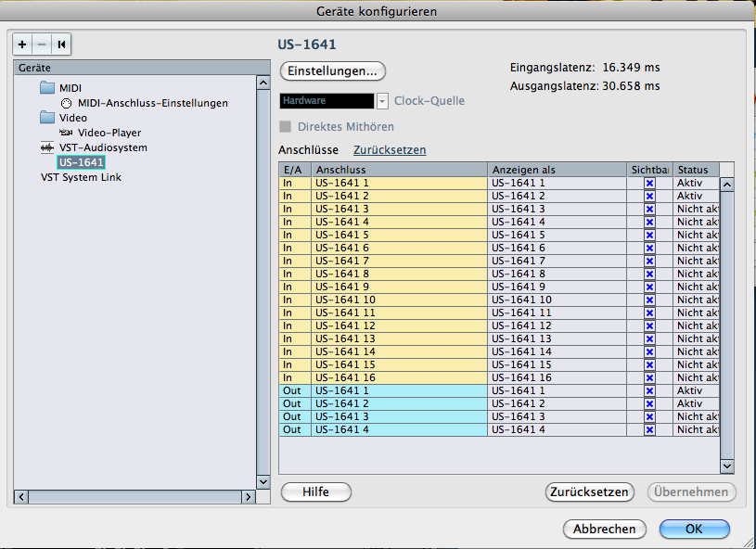This screenshot has height=549, width=756.
Task: Click the Status column header
Action: 697,170
